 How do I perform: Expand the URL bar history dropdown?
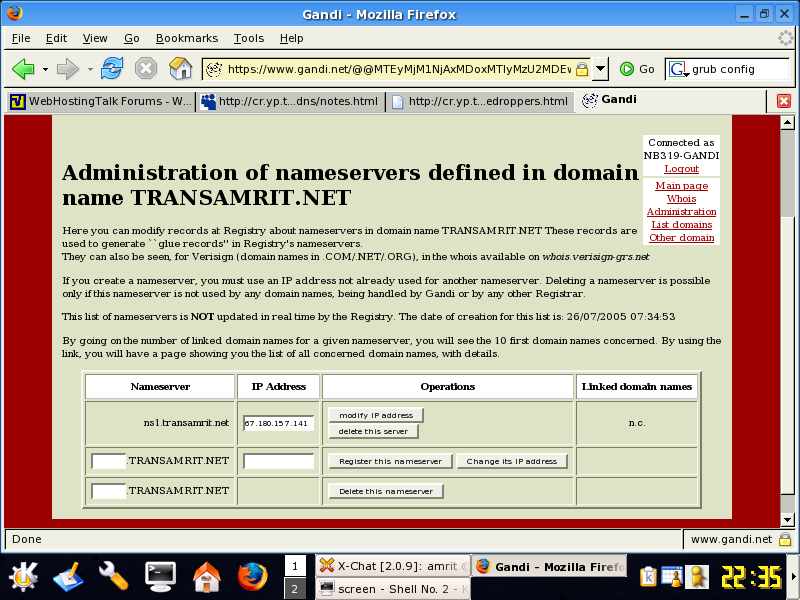click(601, 69)
